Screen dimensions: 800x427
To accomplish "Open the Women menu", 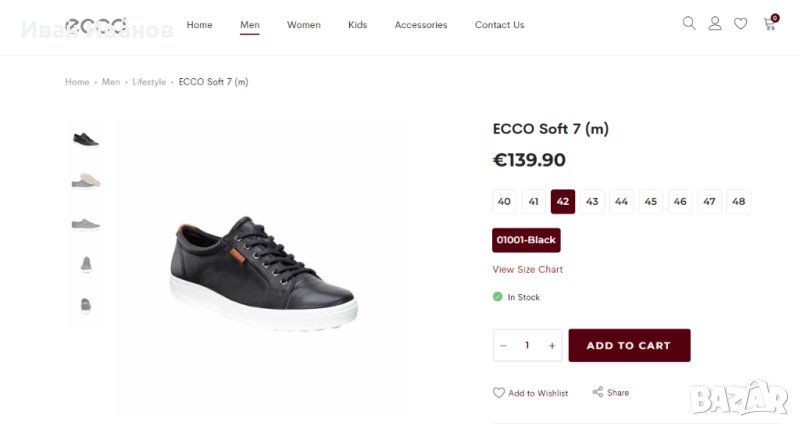I will pos(304,25).
